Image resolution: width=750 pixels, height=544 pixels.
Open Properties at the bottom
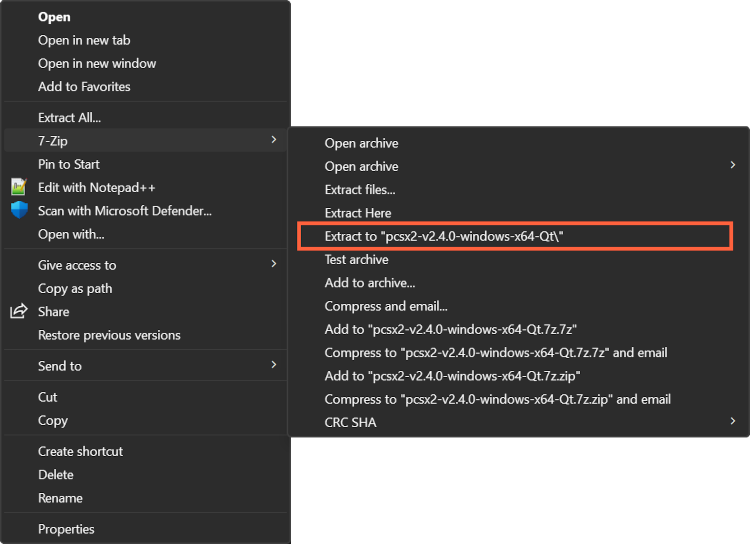145,529
